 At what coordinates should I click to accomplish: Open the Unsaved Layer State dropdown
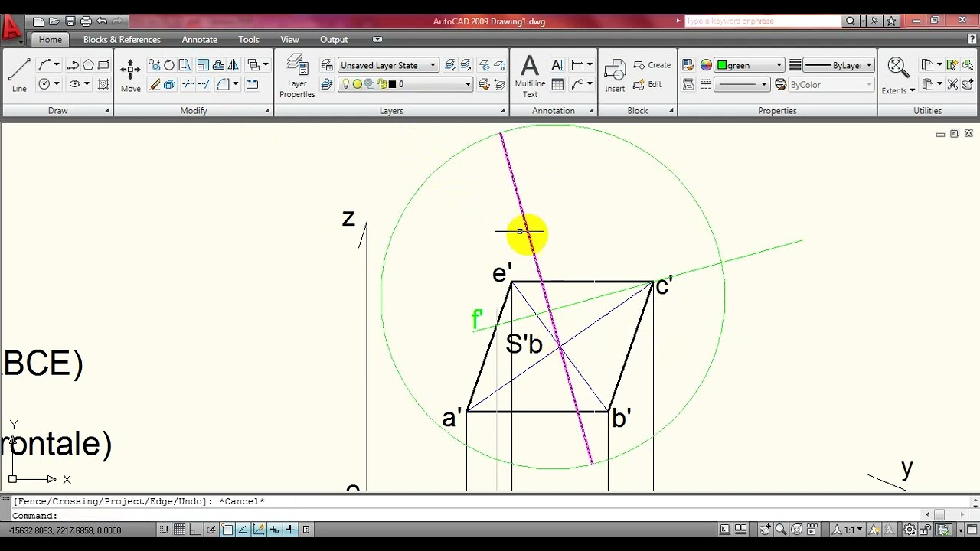click(x=388, y=65)
